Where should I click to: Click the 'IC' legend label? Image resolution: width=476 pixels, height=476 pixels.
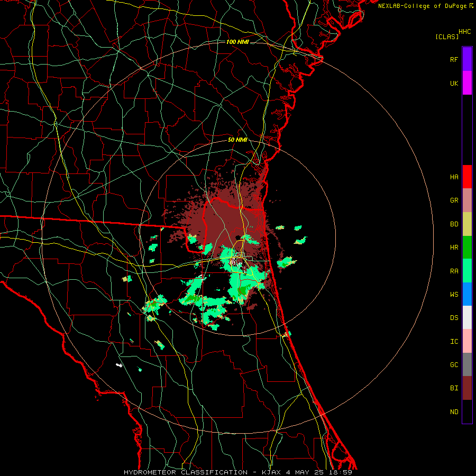tap(454, 342)
